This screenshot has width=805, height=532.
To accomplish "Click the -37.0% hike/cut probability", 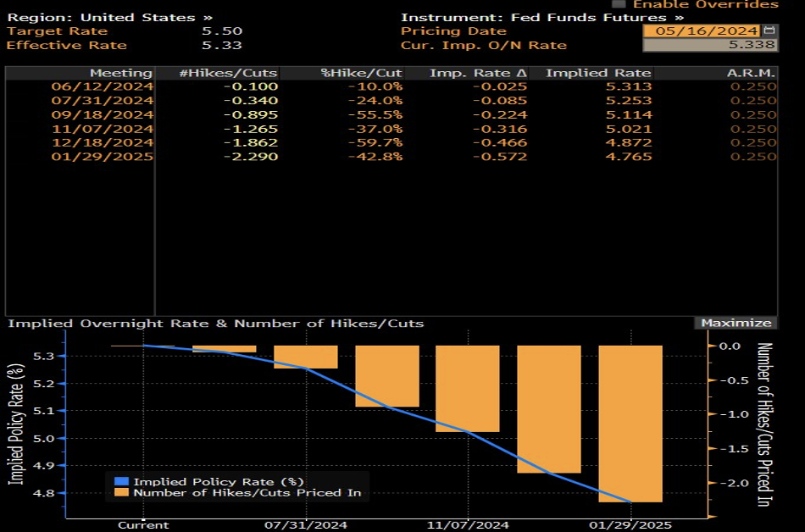I will tap(375, 129).
